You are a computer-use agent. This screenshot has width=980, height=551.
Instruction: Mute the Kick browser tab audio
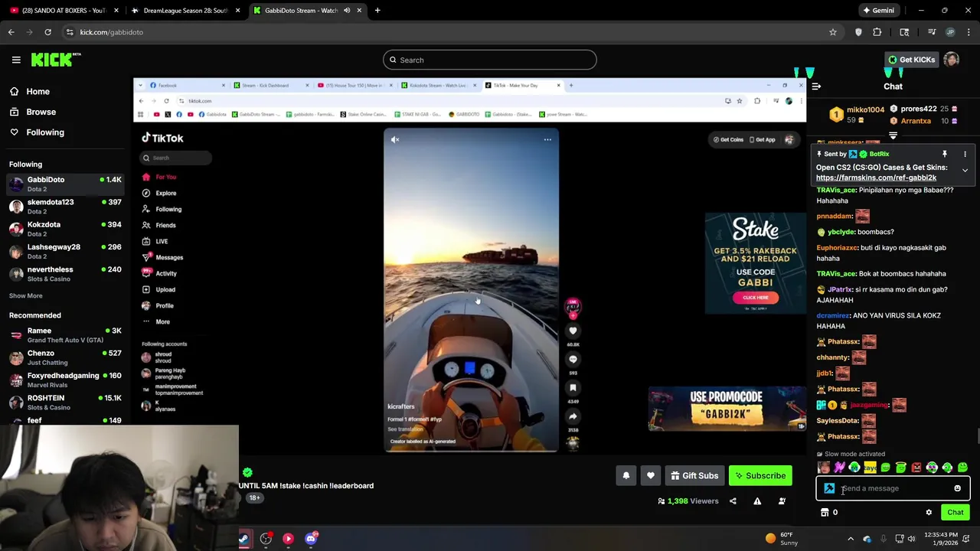[x=347, y=11]
